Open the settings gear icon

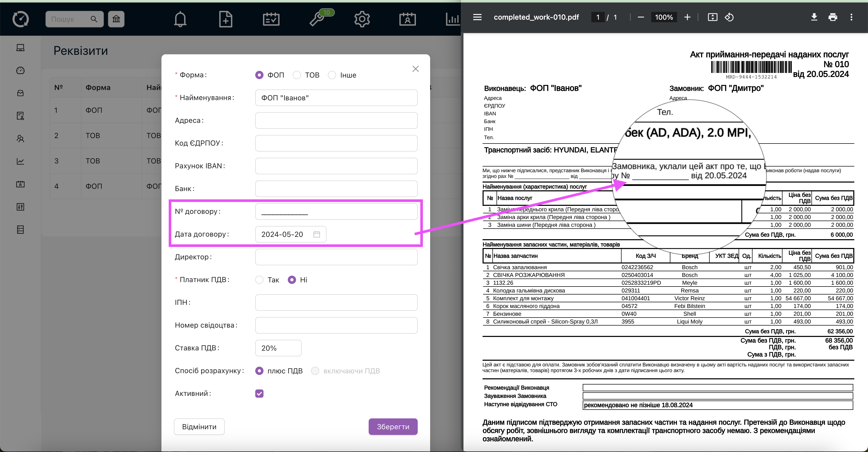click(362, 19)
